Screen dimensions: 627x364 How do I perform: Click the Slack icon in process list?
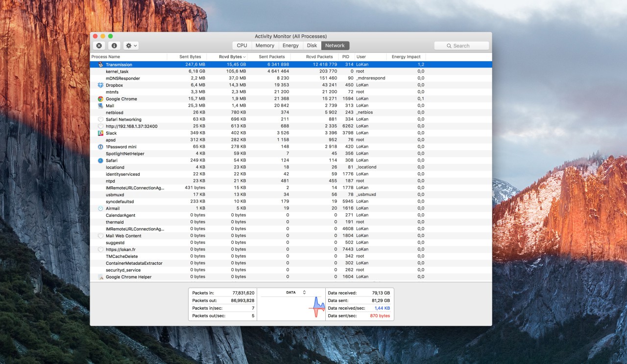100,133
